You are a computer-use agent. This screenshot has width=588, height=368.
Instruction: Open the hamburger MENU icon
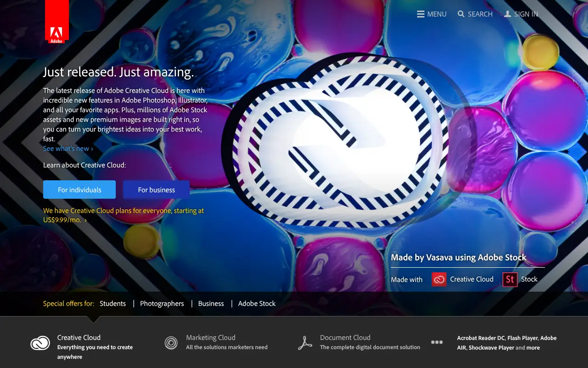click(420, 14)
